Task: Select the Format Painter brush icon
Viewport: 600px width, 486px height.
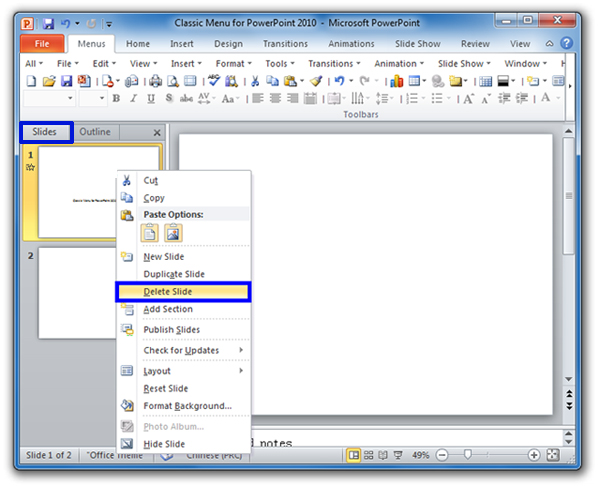Action: (316, 81)
